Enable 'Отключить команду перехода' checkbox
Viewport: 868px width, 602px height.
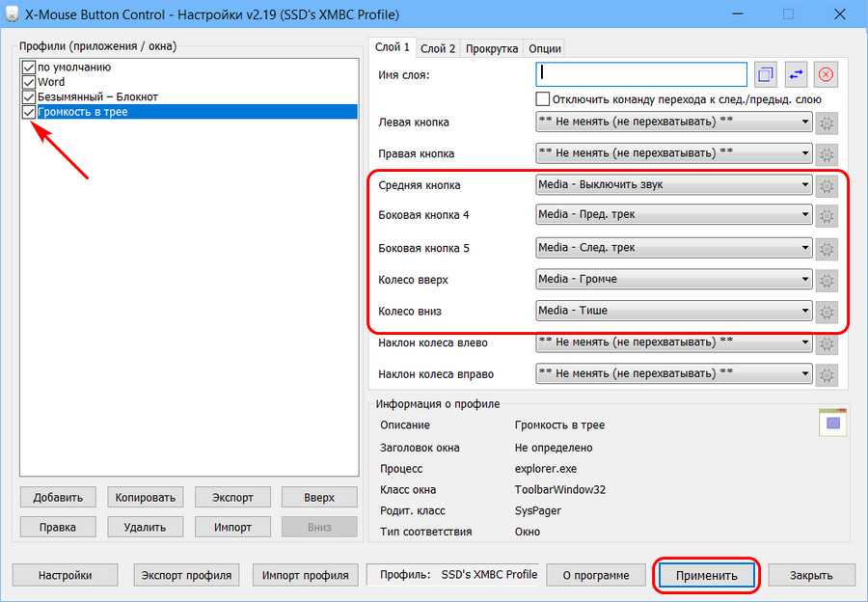click(x=543, y=99)
